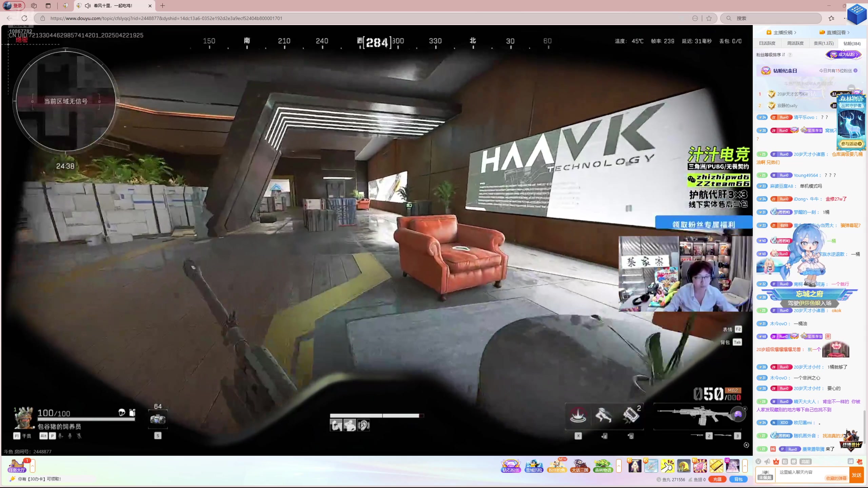Open the favorites list icon
The image size is (868, 488).
831,18
